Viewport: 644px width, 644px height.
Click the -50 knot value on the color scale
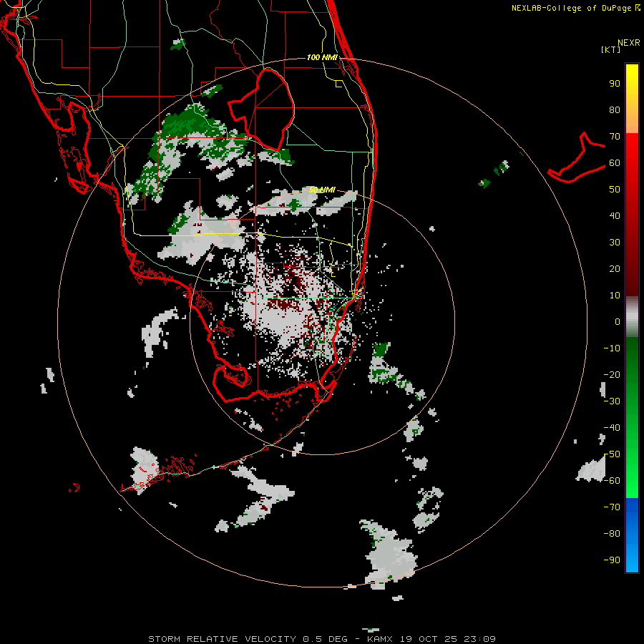coord(612,454)
